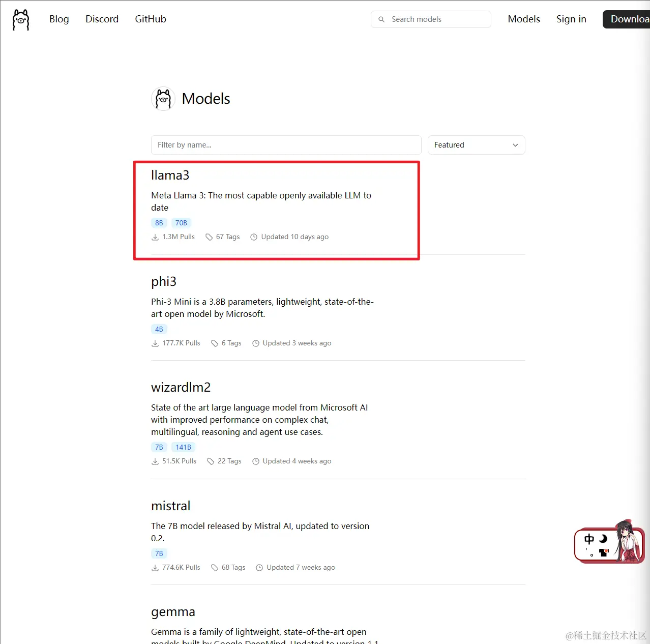Open the Blog page
This screenshot has width=650, height=644.
[59, 19]
